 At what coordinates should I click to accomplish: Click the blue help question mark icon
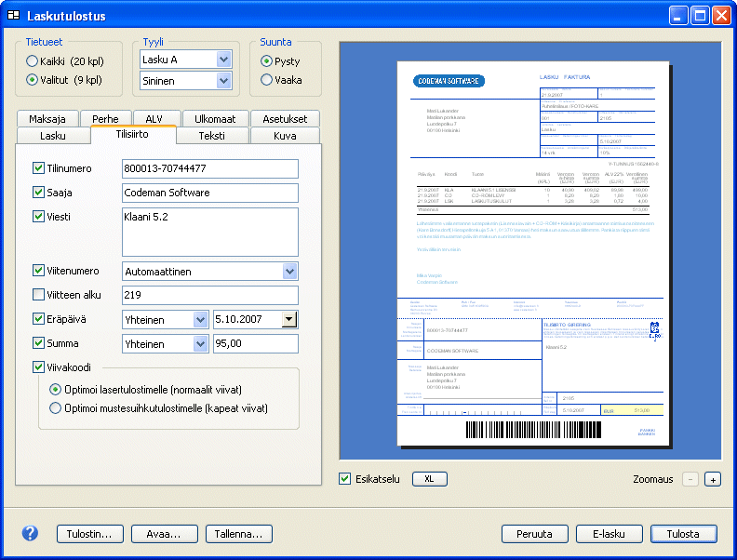(30, 533)
